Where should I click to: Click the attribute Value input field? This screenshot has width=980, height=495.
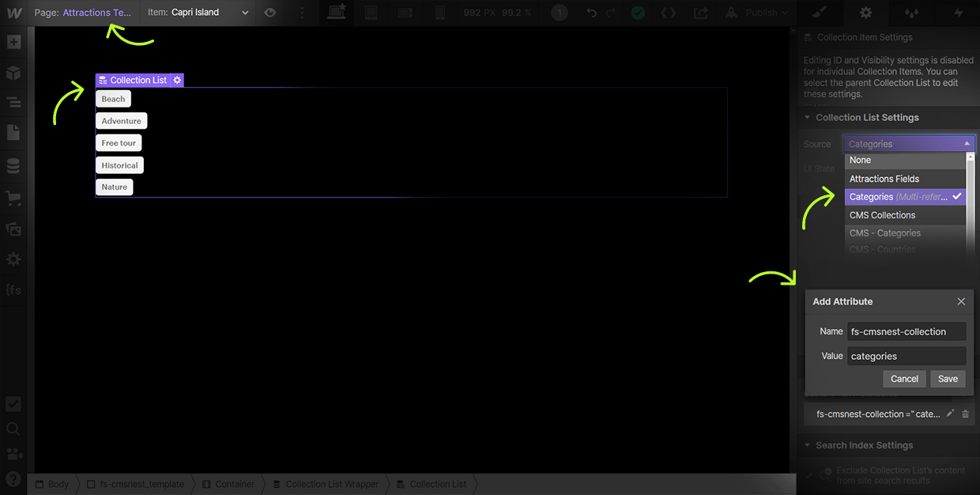906,356
